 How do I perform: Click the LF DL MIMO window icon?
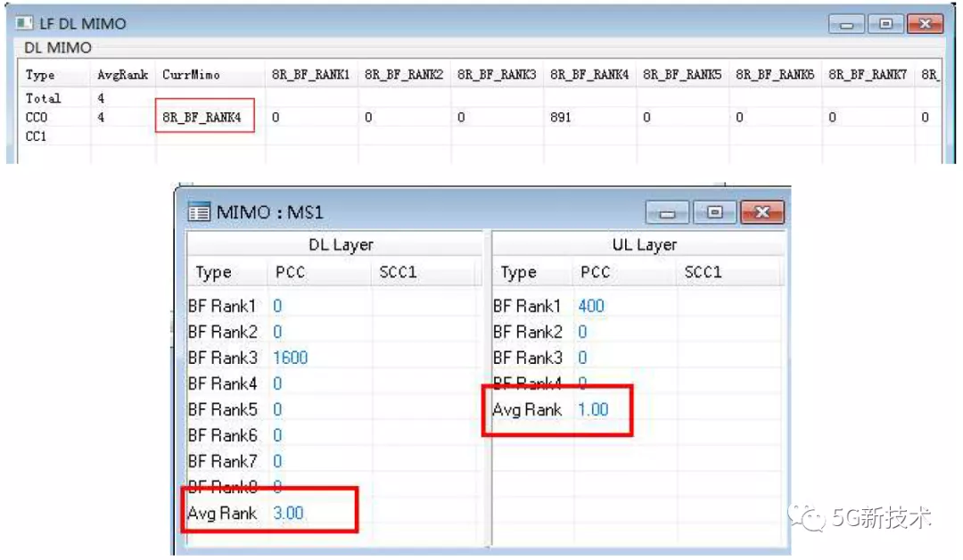pos(24,23)
